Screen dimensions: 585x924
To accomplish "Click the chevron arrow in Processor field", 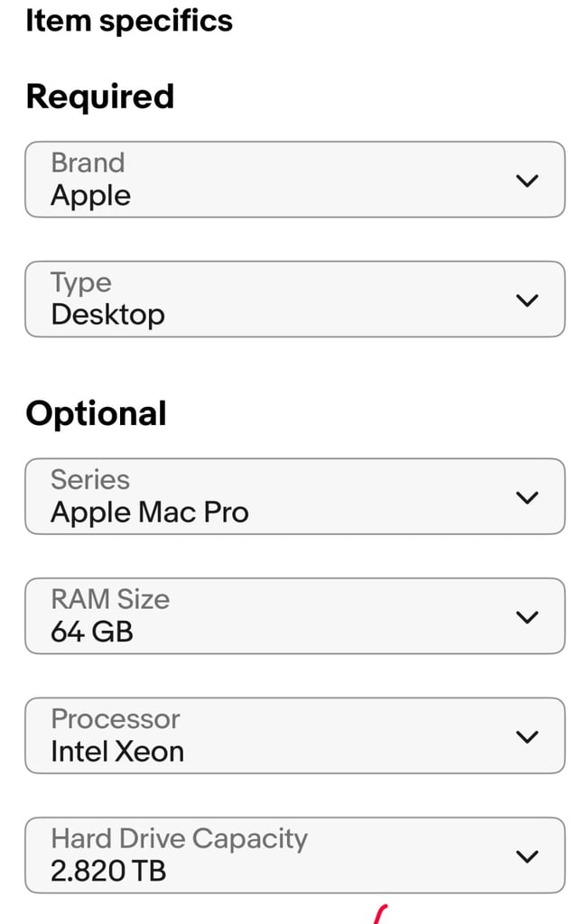I will [x=526, y=736].
